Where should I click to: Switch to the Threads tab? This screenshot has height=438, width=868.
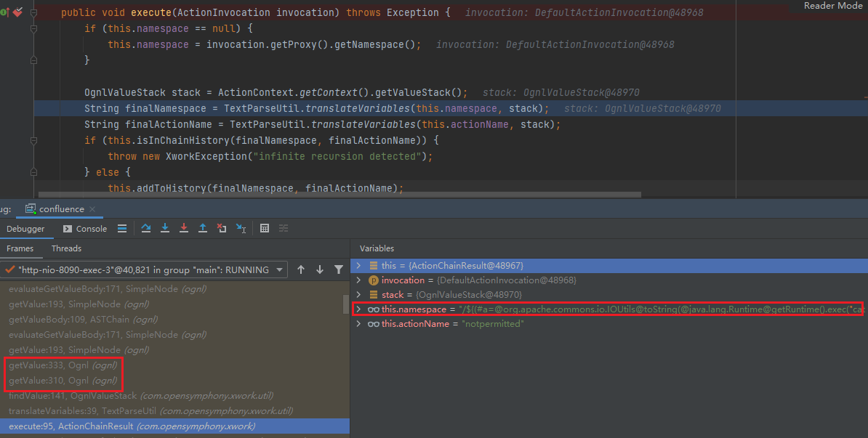(x=66, y=248)
